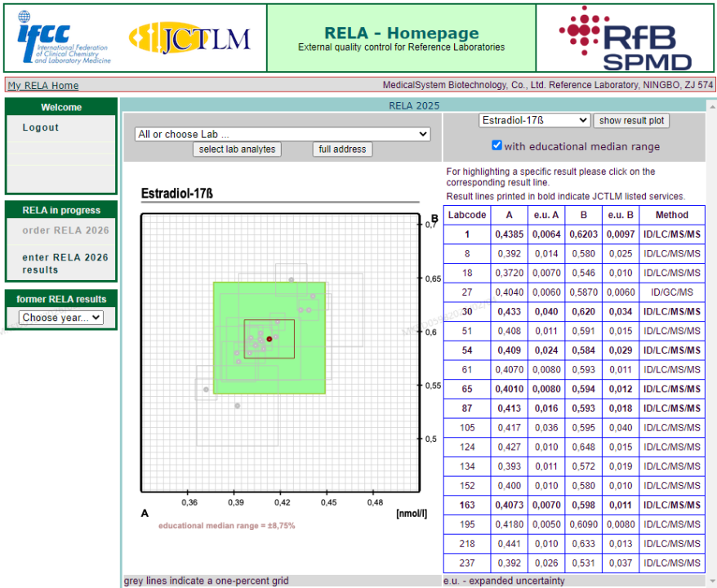The image size is (717, 588).
Task: Select result row for labcode 195
Action: (x=574, y=524)
